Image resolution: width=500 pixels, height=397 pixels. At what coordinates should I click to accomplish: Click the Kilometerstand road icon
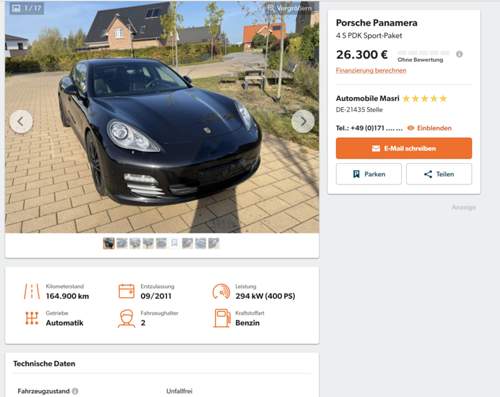32,291
